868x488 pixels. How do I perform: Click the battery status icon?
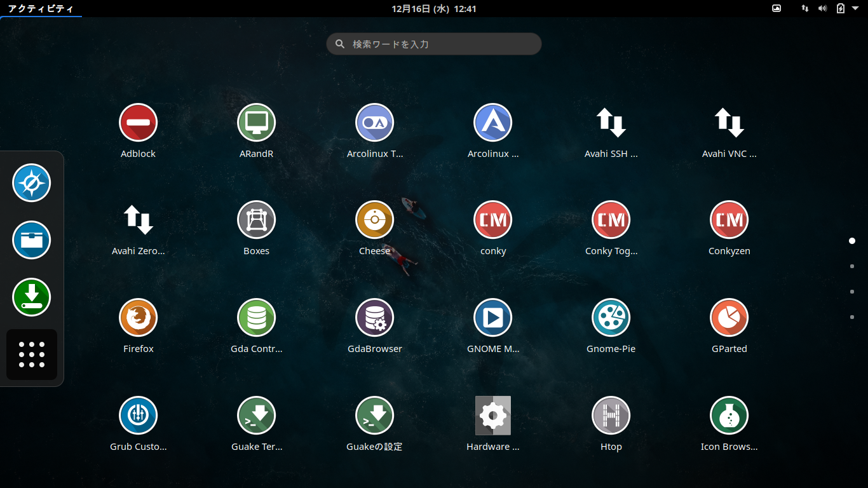(841, 8)
